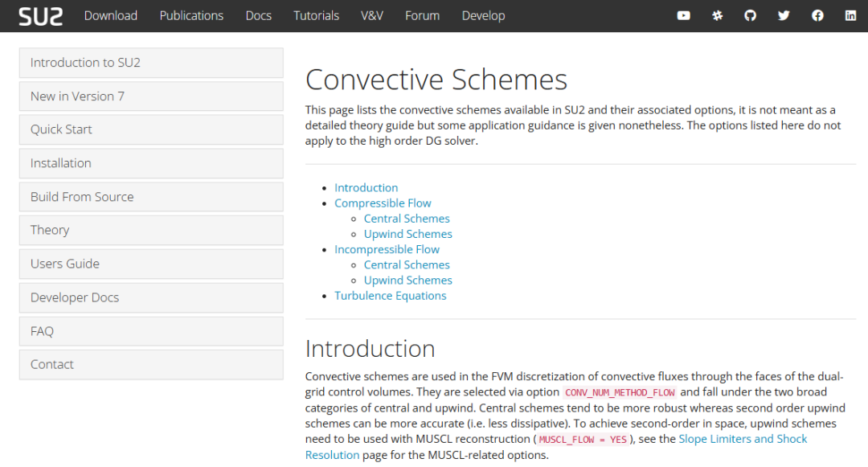The image size is (868, 467).
Task: Open the Tutorials menu item
Action: click(316, 15)
